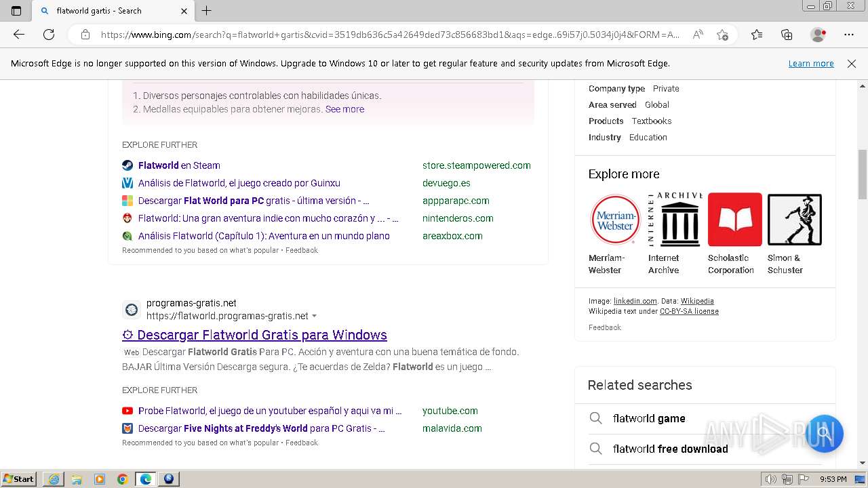The image size is (868, 488).
Task: Open Descargar Five Nights at Freddy's World link
Action: pyautogui.click(x=262, y=428)
